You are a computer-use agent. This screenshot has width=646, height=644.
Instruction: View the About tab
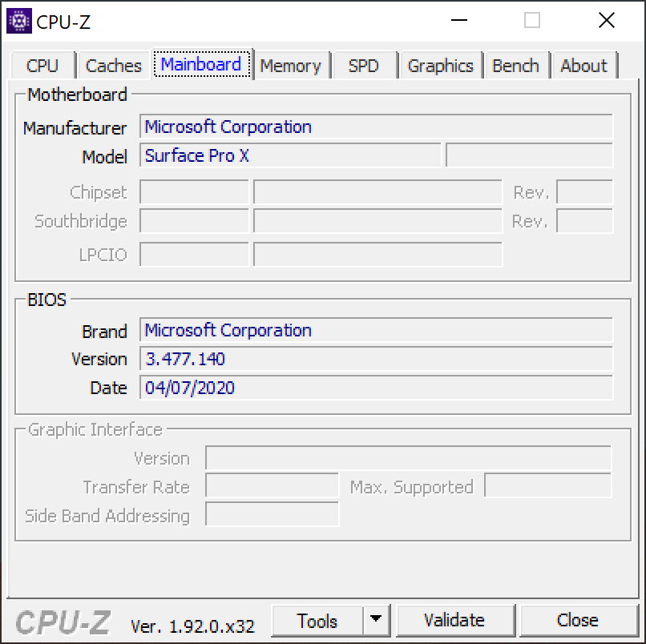pos(583,66)
